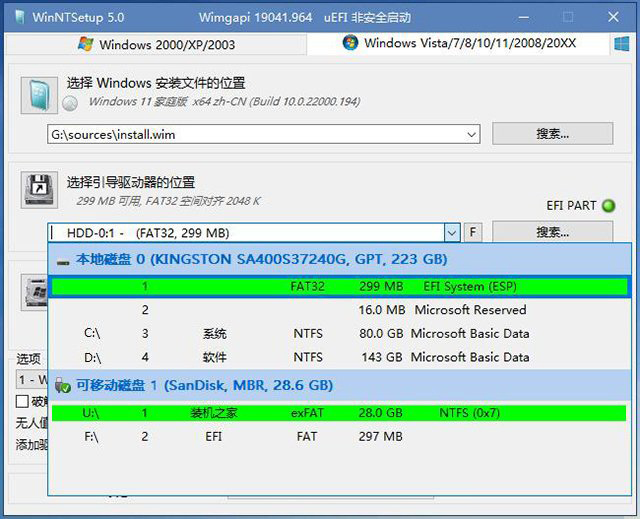Select partition 2 16.0 MB Microsoft Reserved
The image size is (640, 519).
coord(340,310)
